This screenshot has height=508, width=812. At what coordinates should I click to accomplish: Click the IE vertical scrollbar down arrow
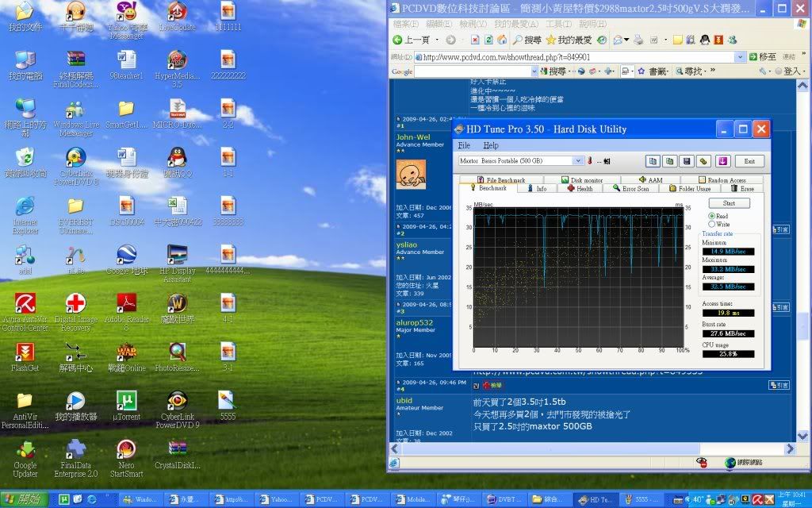point(802,436)
